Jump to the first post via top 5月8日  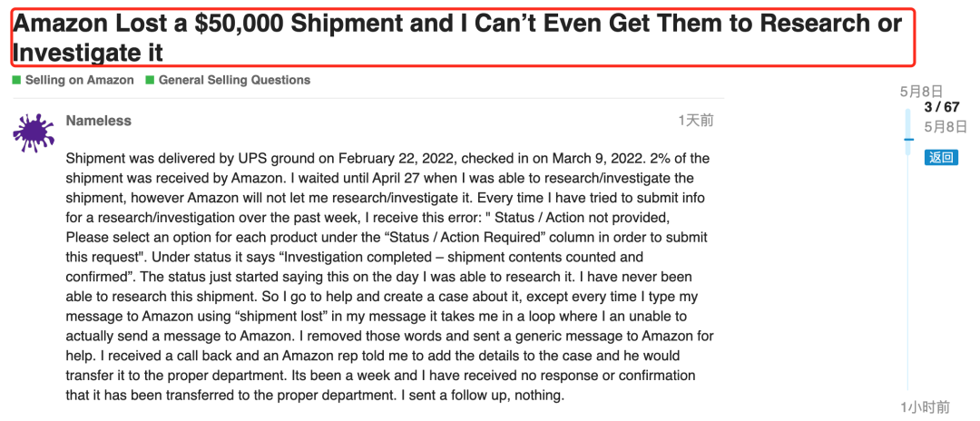tap(921, 92)
